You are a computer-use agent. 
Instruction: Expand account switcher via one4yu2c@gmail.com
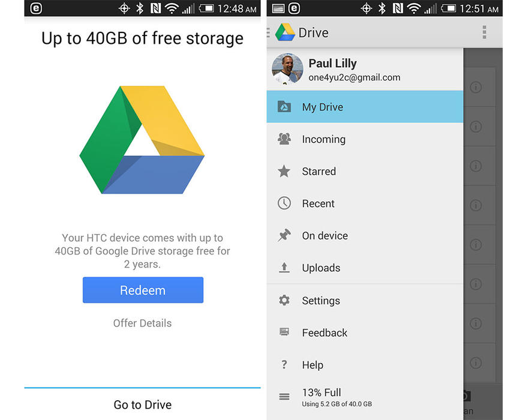[354, 77]
